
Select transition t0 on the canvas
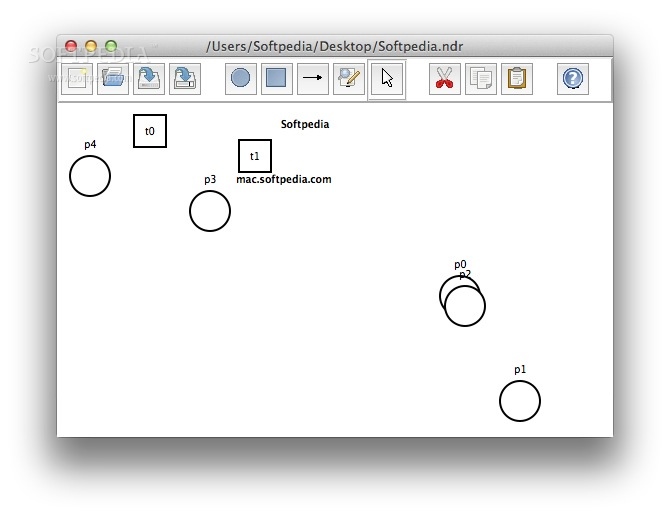150,131
